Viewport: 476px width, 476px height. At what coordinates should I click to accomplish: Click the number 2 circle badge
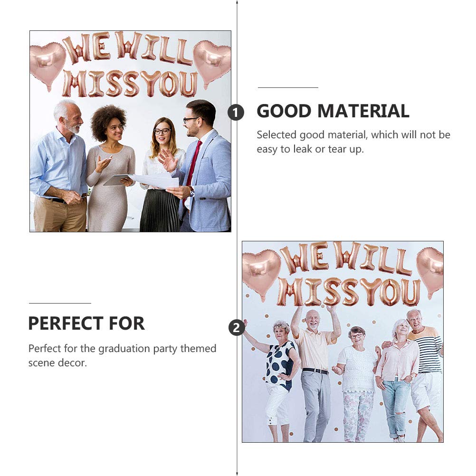tap(237, 328)
